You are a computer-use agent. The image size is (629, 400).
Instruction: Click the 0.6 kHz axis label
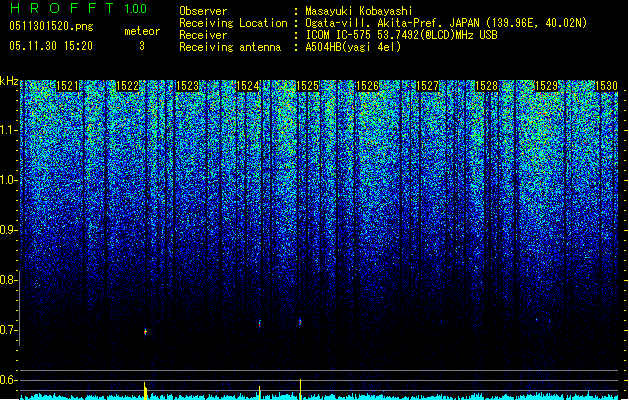8,380
